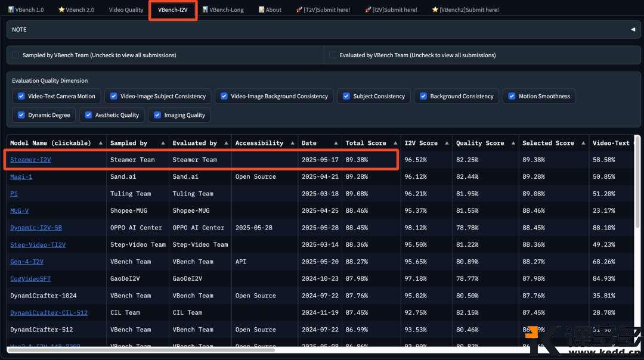Uncheck Imaging Quality dimension
The image size is (644, 360).
157,115
